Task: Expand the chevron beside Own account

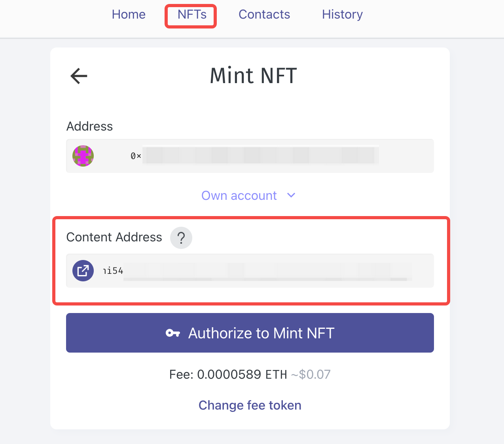Action: (x=291, y=195)
